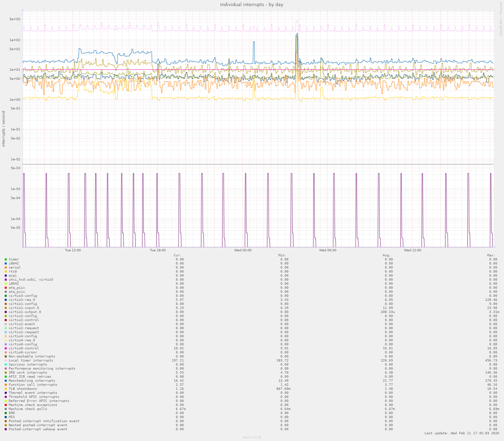Click the Cur: column header
504x441 pixels.
177,255
